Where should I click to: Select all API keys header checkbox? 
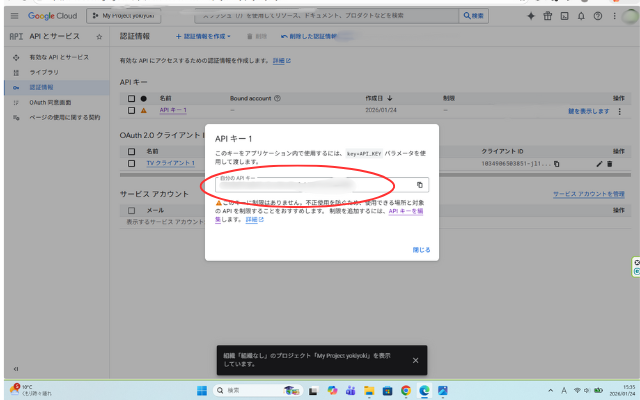pos(131,98)
